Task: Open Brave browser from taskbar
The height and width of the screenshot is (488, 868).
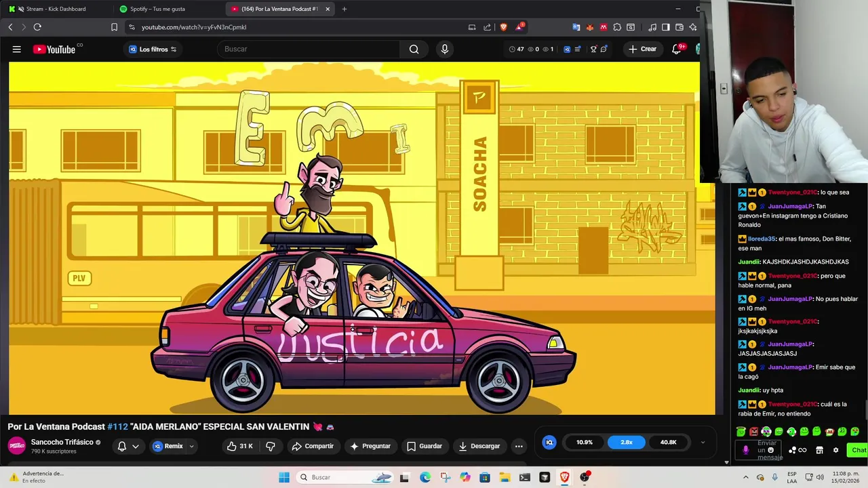Action: point(564,477)
